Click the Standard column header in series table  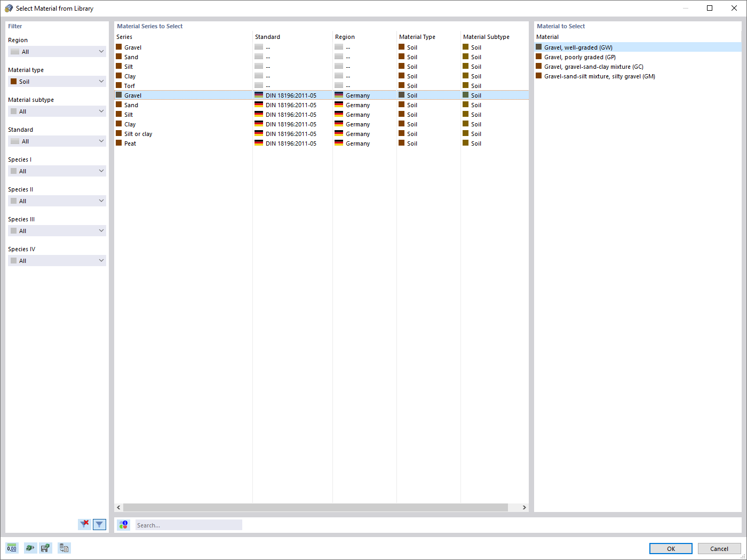[293, 37]
